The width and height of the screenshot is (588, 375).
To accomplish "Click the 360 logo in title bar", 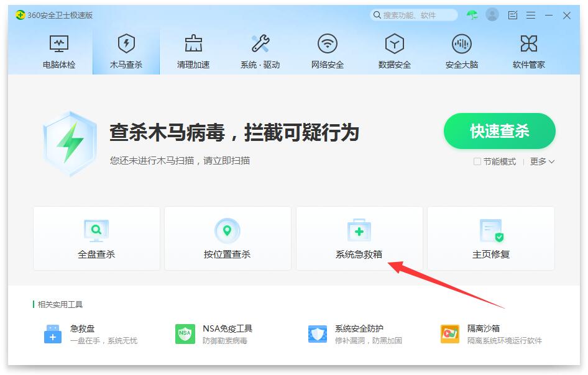I will point(21,15).
